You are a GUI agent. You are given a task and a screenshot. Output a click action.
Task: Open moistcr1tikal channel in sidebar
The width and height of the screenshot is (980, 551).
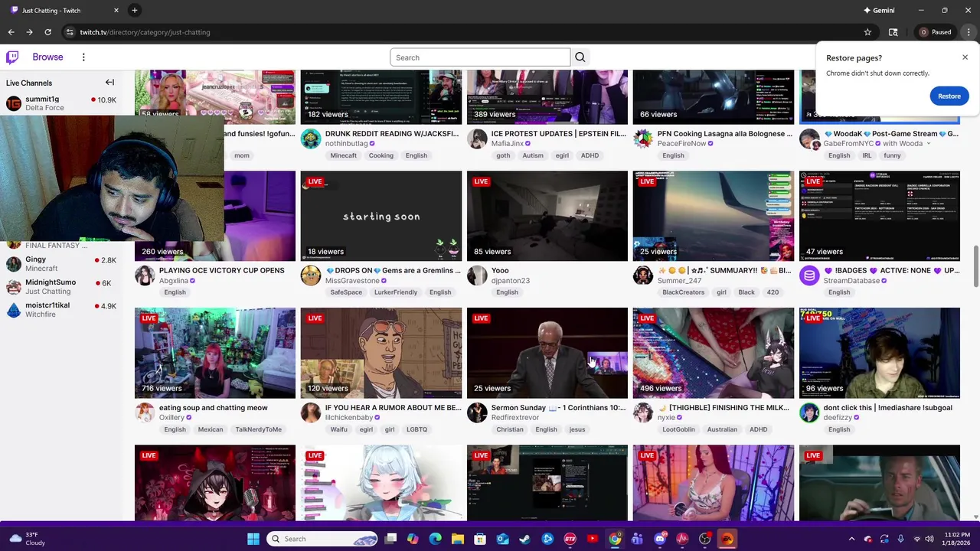click(x=61, y=310)
